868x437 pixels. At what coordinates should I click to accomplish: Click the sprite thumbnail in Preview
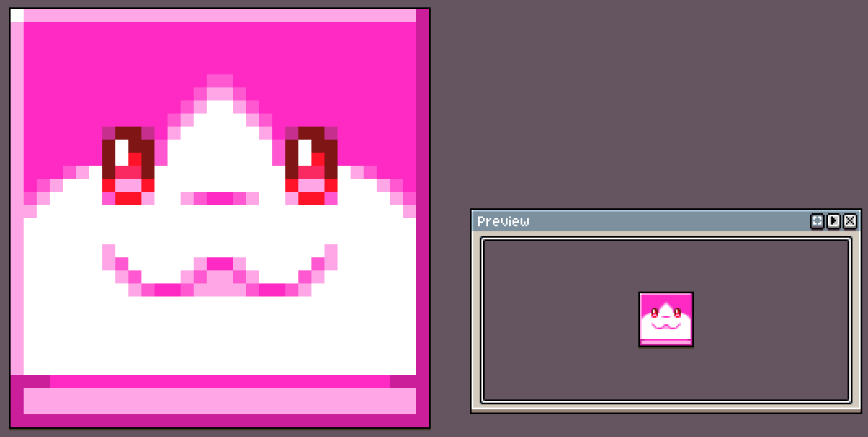click(x=666, y=319)
